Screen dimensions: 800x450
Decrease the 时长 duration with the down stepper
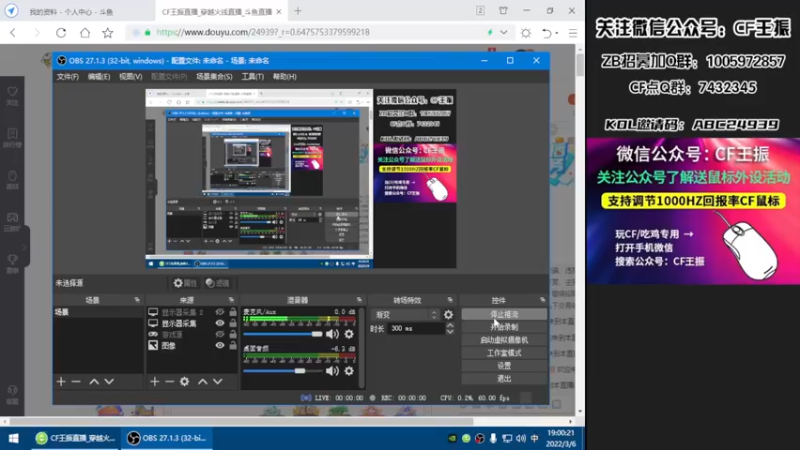click(450, 332)
